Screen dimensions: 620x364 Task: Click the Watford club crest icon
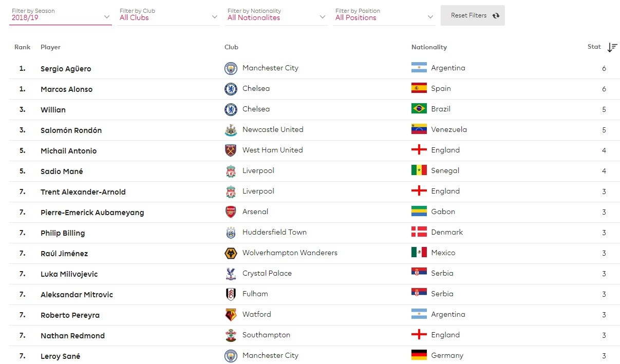[231, 315]
